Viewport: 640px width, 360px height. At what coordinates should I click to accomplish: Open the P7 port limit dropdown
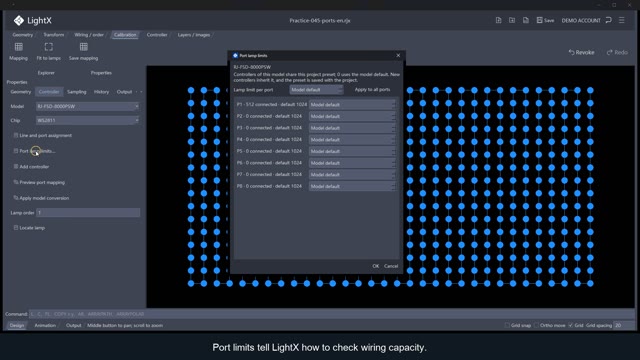[352, 175]
